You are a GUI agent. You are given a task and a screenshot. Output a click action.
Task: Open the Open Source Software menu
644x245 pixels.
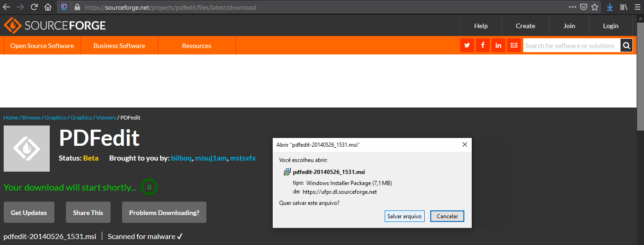pyautogui.click(x=42, y=46)
